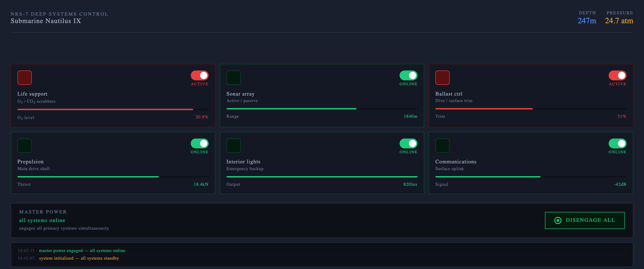Click the Ballast Trim progress bar
Screen dimensions: 644x269
(531, 109)
